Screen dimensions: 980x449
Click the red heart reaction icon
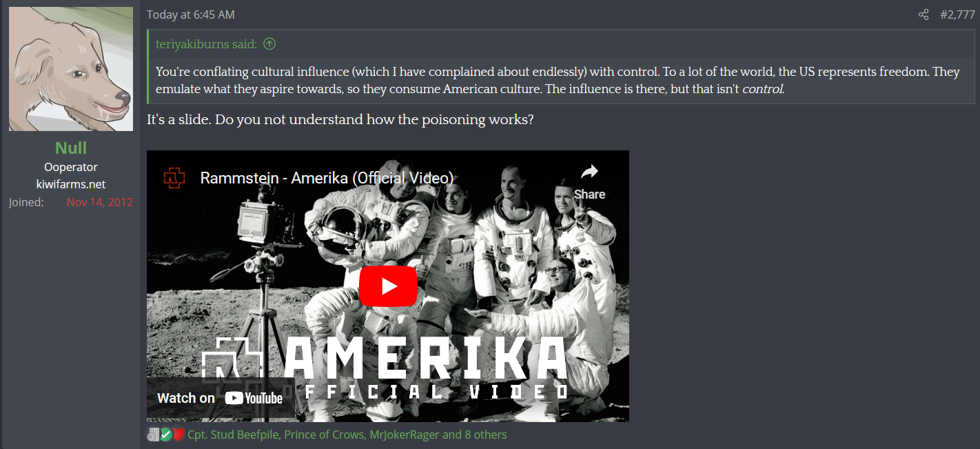click(x=178, y=435)
